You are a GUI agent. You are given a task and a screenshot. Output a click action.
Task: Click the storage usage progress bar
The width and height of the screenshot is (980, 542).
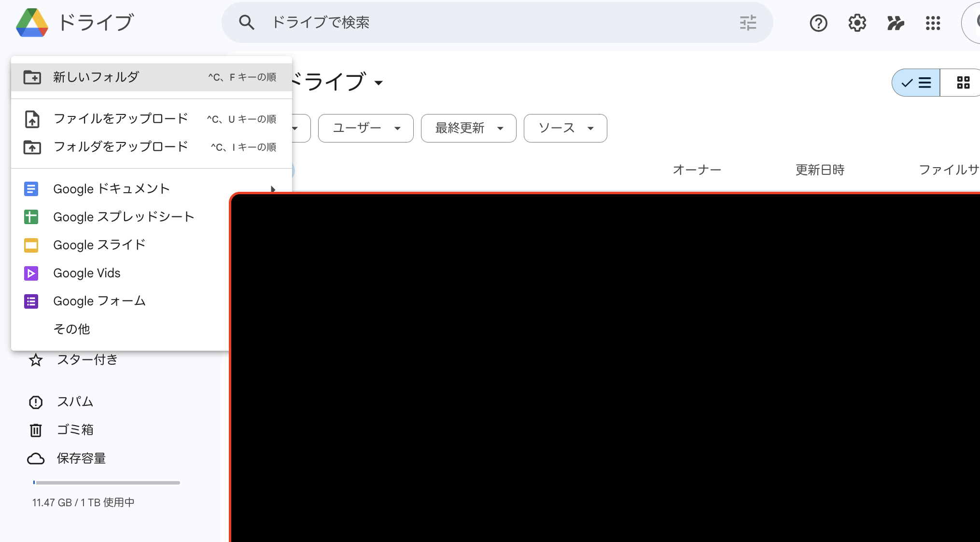point(106,483)
